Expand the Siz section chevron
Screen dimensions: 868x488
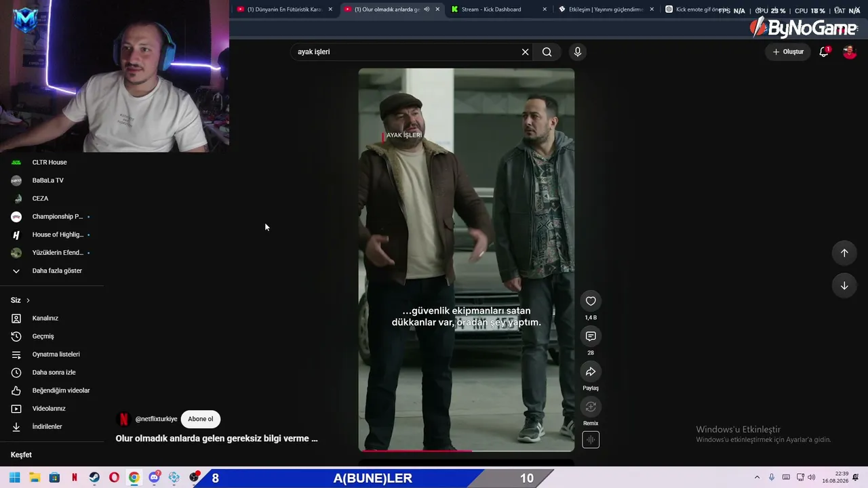pos(28,300)
